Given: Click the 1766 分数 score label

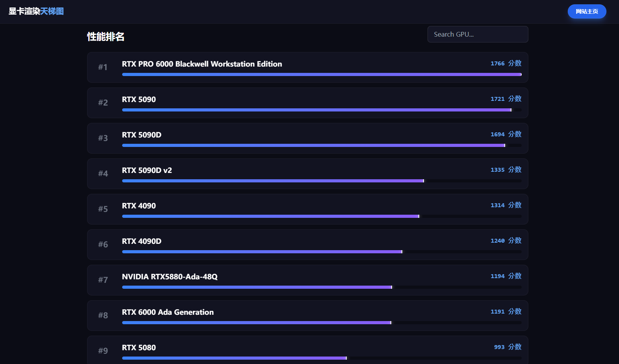Looking at the screenshot, I should point(506,63).
